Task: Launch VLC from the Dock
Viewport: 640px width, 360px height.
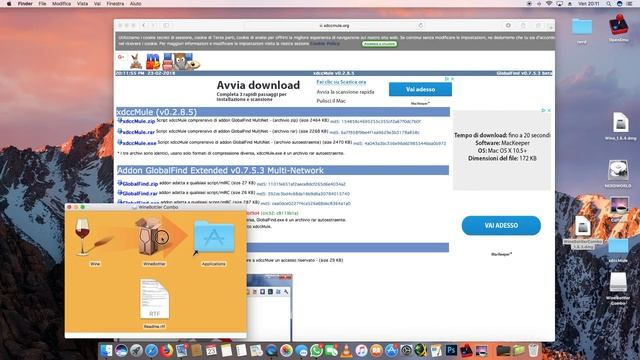Action: click(346, 351)
